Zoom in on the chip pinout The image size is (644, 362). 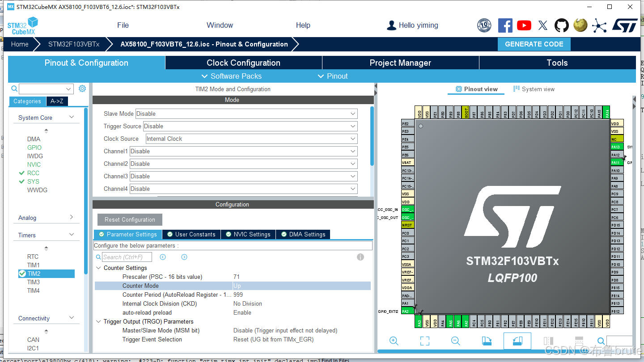click(x=394, y=341)
